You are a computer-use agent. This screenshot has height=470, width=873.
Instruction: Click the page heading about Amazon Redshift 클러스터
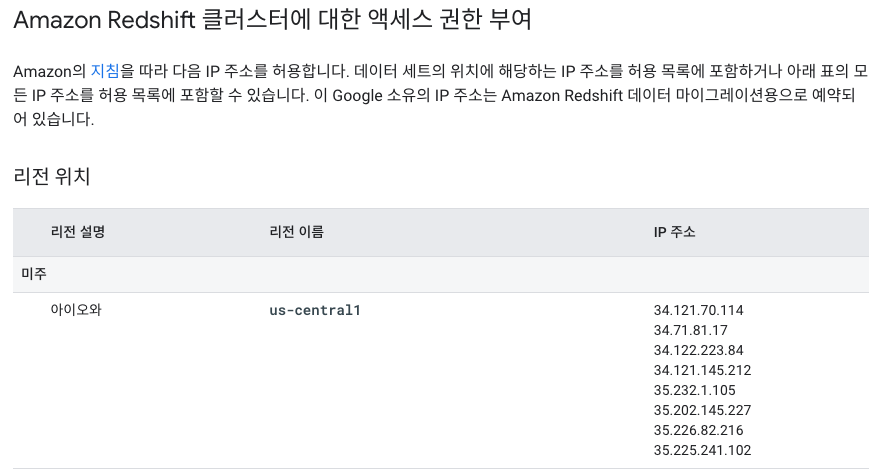point(272,19)
